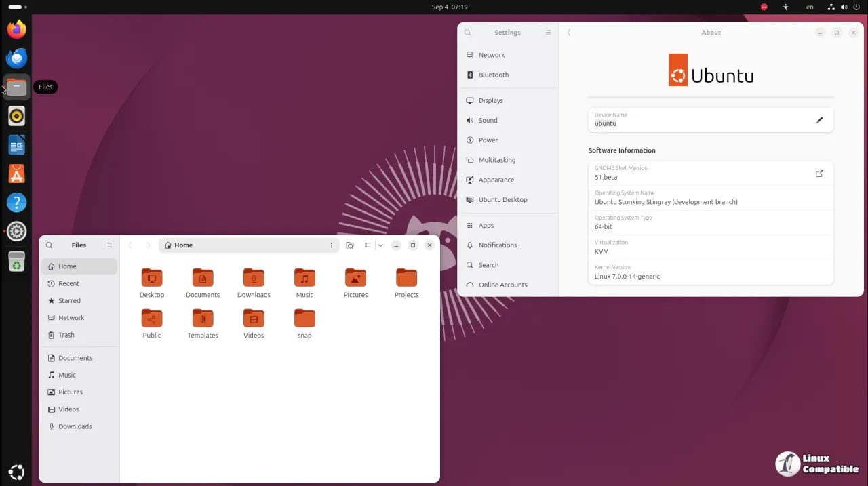Viewport: 868px width, 486px height.
Task: Click search icon in Settings window
Action: coord(468,33)
